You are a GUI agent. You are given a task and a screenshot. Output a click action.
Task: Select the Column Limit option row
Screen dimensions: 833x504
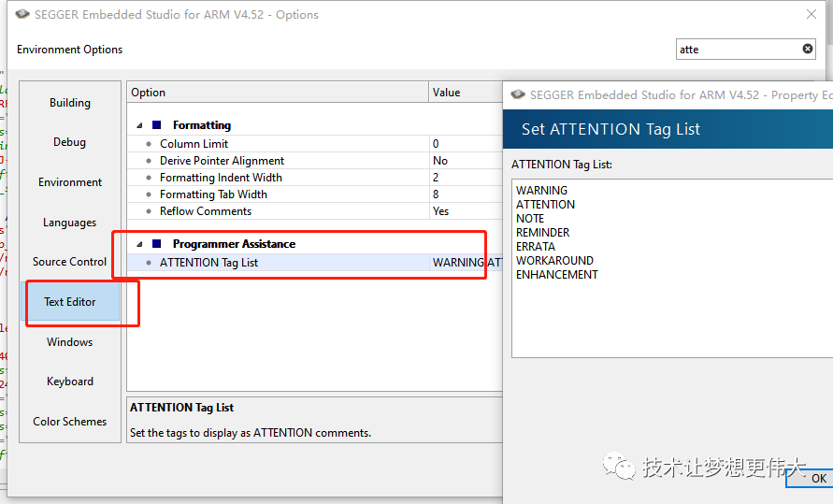(x=314, y=143)
